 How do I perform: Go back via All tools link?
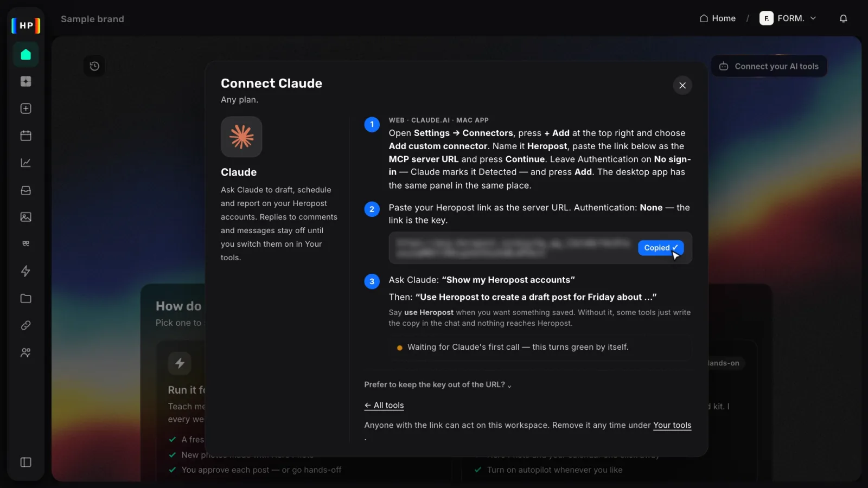point(384,405)
